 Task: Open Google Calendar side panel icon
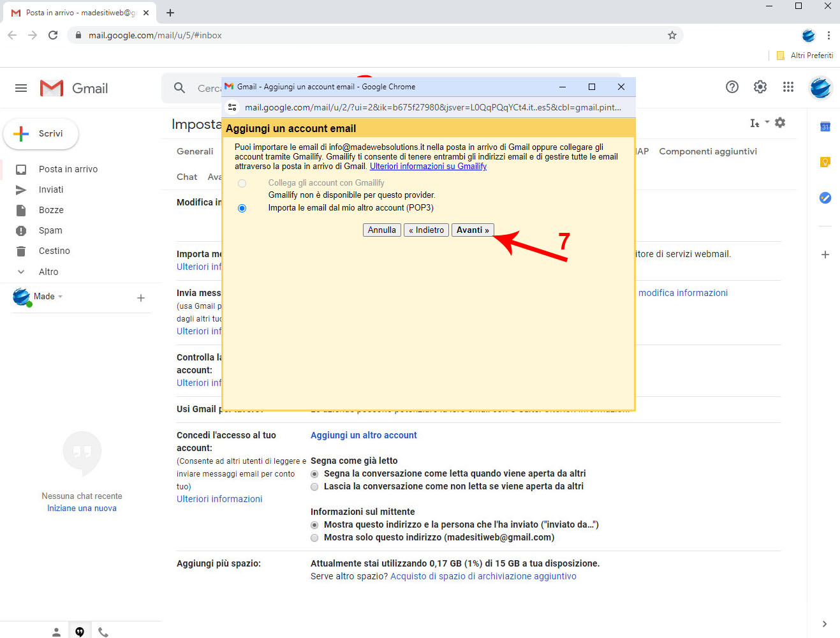[x=825, y=126]
